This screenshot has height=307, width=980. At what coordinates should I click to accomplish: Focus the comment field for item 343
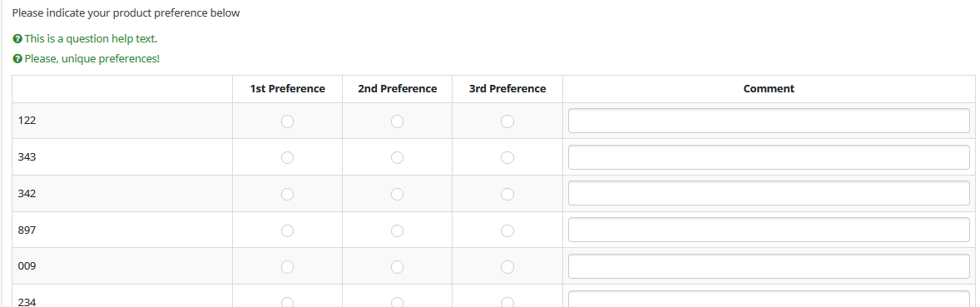tap(769, 157)
